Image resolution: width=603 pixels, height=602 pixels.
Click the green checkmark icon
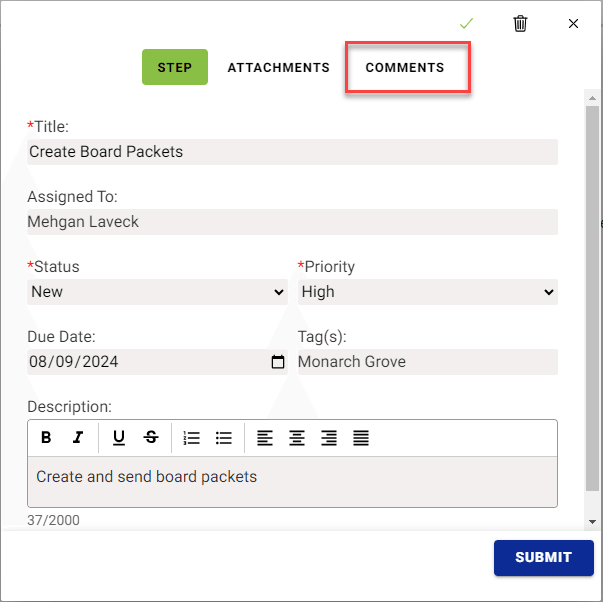click(x=466, y=24)
